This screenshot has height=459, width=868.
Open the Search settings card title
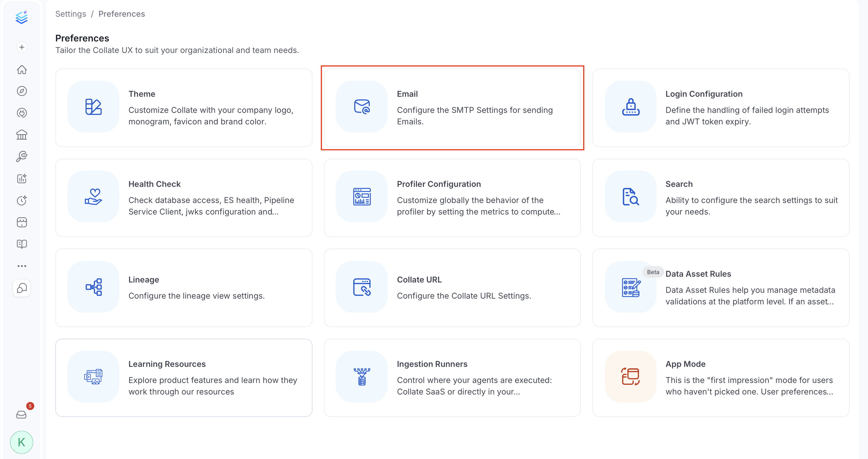click(679, 184)
